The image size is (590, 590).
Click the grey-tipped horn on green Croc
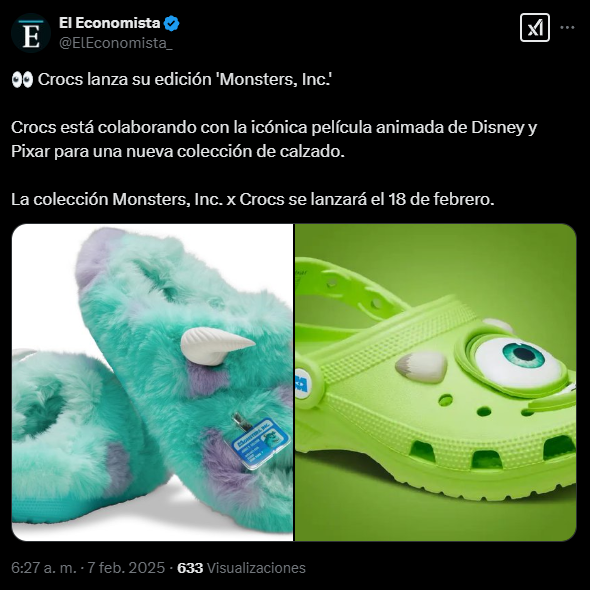(421, 366)
